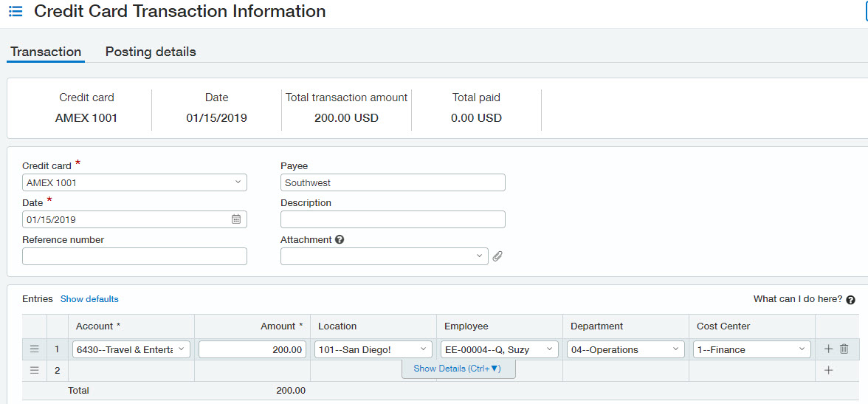
Task: Select the Transaction tab
Action: [46, 52]
